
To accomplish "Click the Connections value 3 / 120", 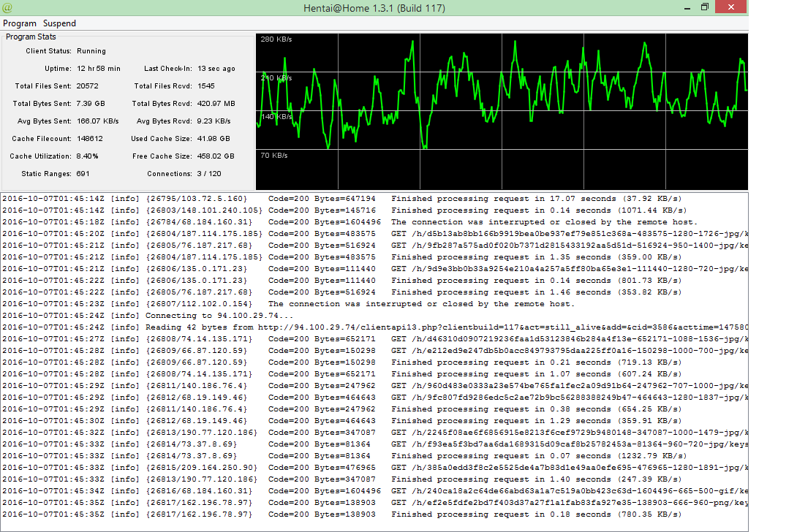I will [210, 174].
